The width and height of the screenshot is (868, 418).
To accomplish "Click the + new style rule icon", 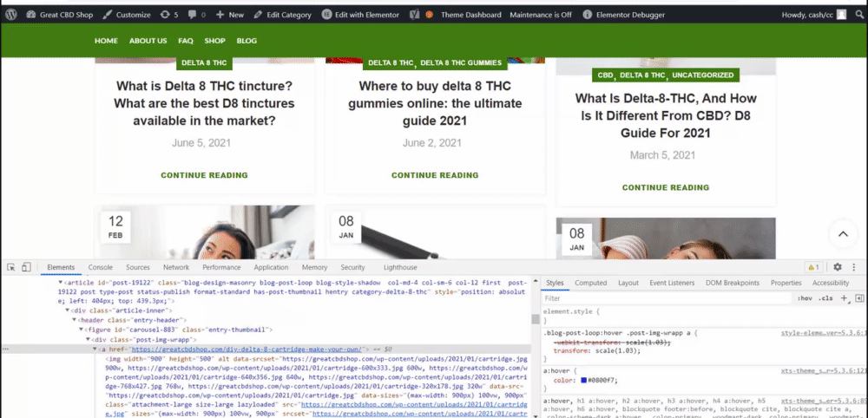I will tap(845, 298).
